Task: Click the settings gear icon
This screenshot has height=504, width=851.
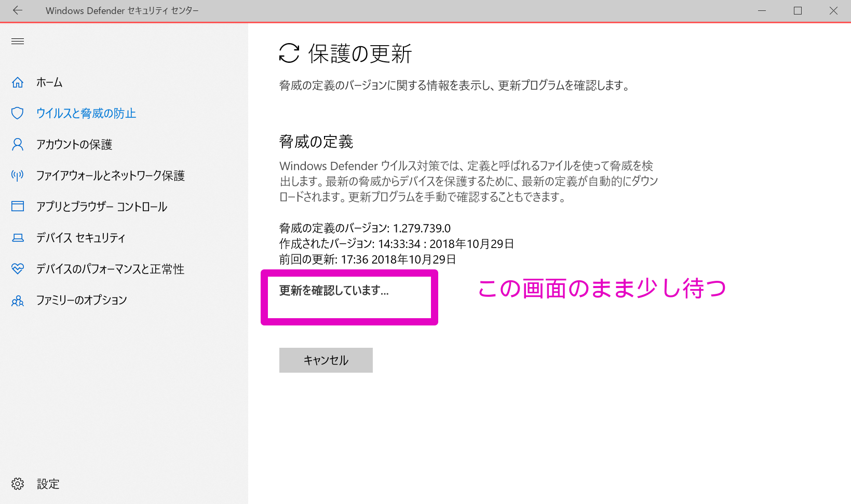Action: coord(18,484)
